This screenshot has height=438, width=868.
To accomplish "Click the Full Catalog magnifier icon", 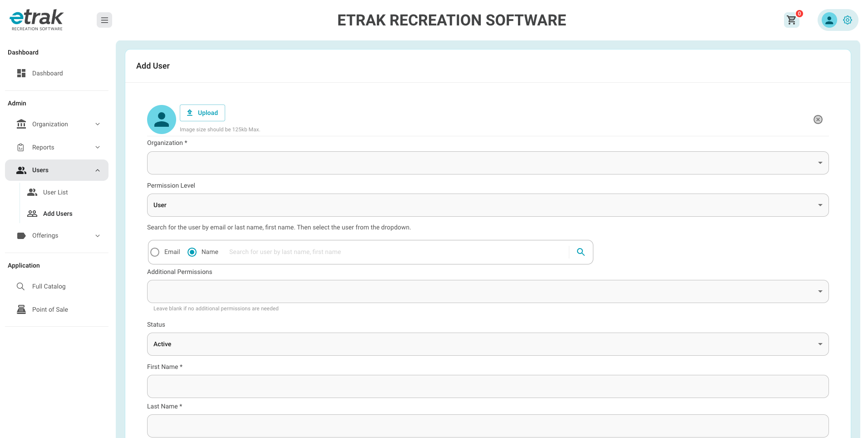I will pos(21,286).
